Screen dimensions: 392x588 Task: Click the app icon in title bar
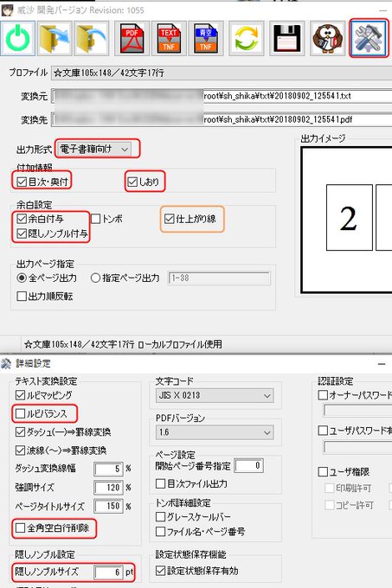click(7, 10)
